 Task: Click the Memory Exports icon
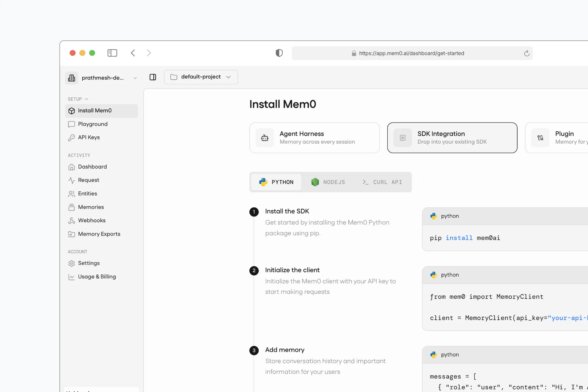[x=72, y=234]
